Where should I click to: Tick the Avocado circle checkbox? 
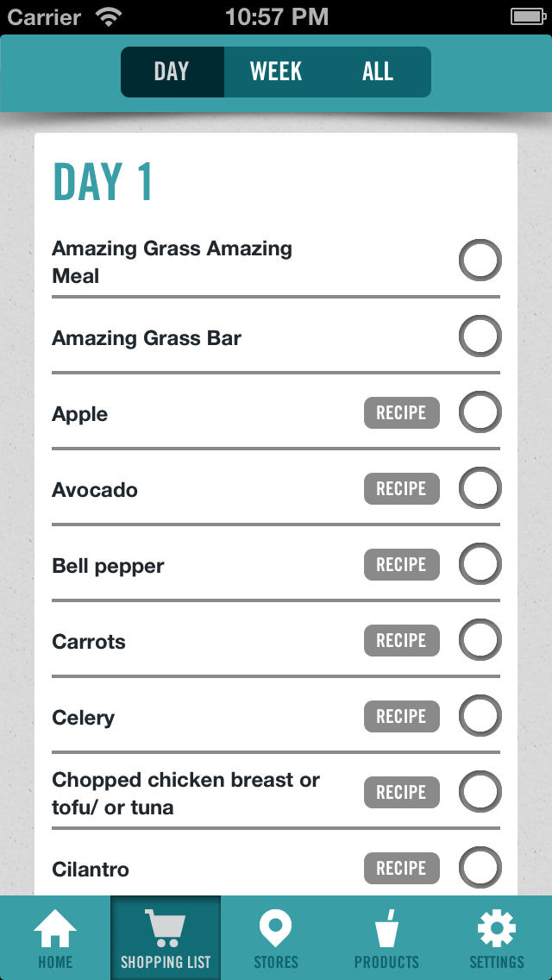[480, 488]
